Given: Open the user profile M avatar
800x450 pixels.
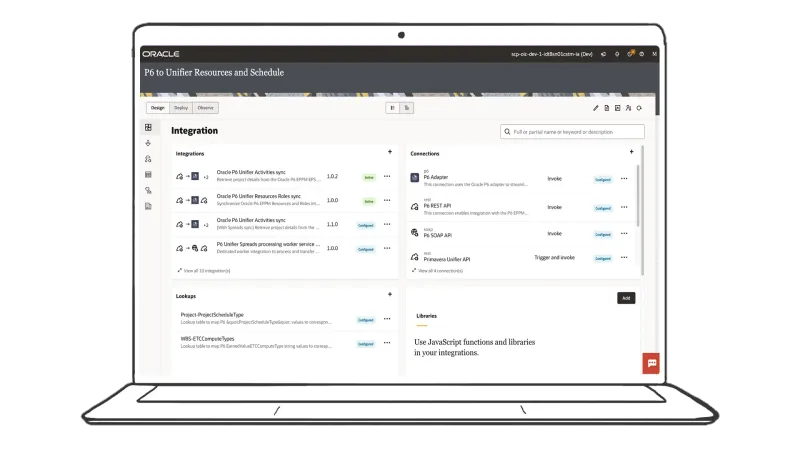Looking at the screenshot, I should tap(654, 54).
